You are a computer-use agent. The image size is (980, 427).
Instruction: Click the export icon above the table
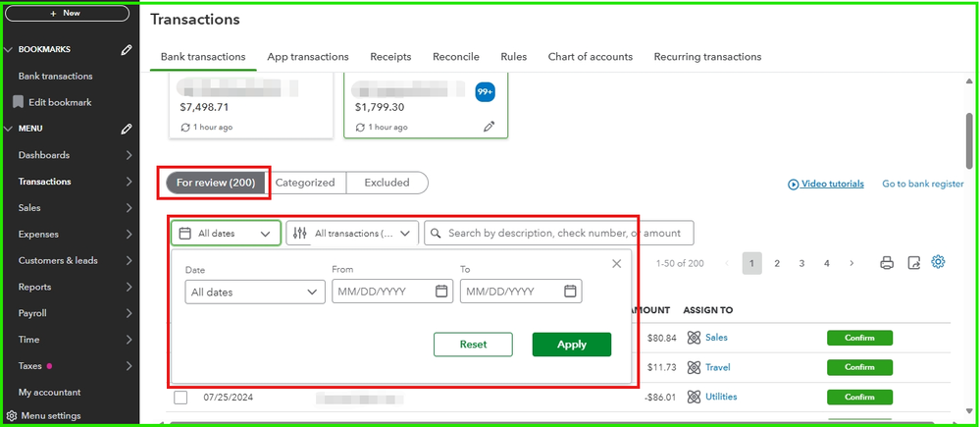click(913, 263)
